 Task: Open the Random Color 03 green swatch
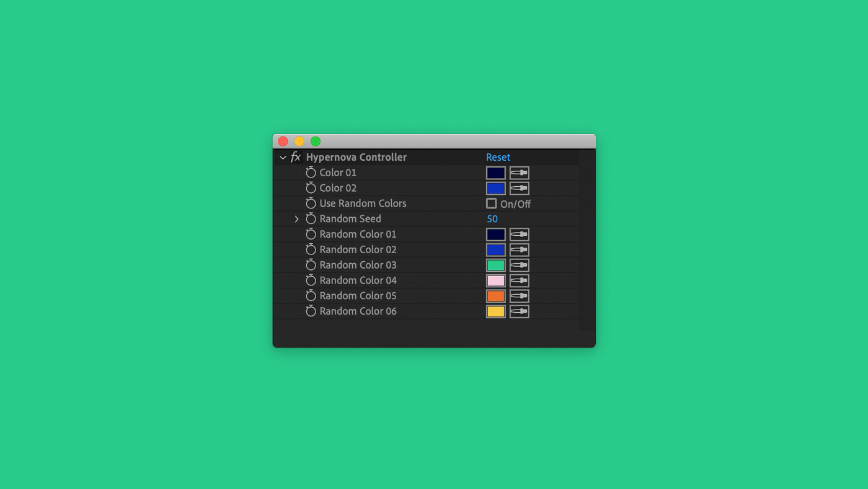pyautogui.click(x=496, y=265)
